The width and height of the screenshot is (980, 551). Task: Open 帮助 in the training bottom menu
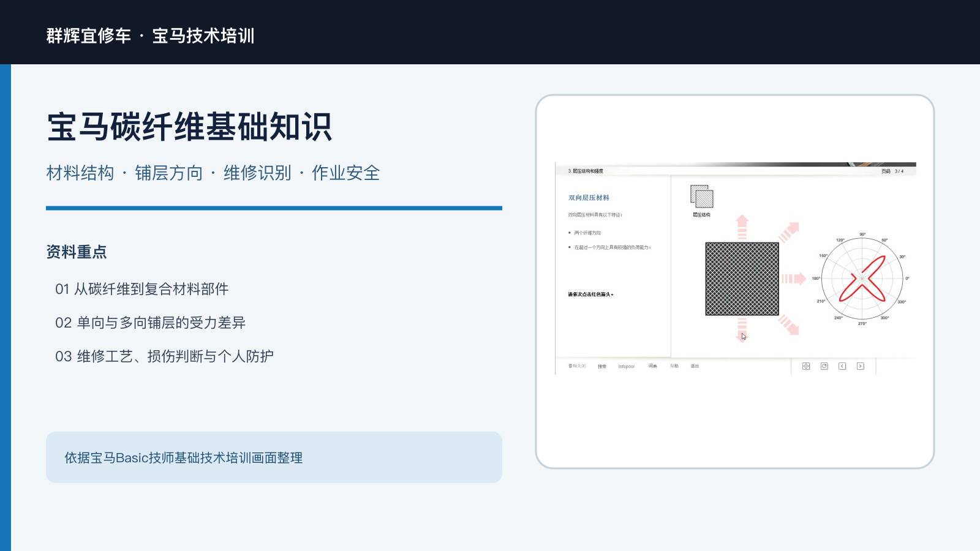674,366
